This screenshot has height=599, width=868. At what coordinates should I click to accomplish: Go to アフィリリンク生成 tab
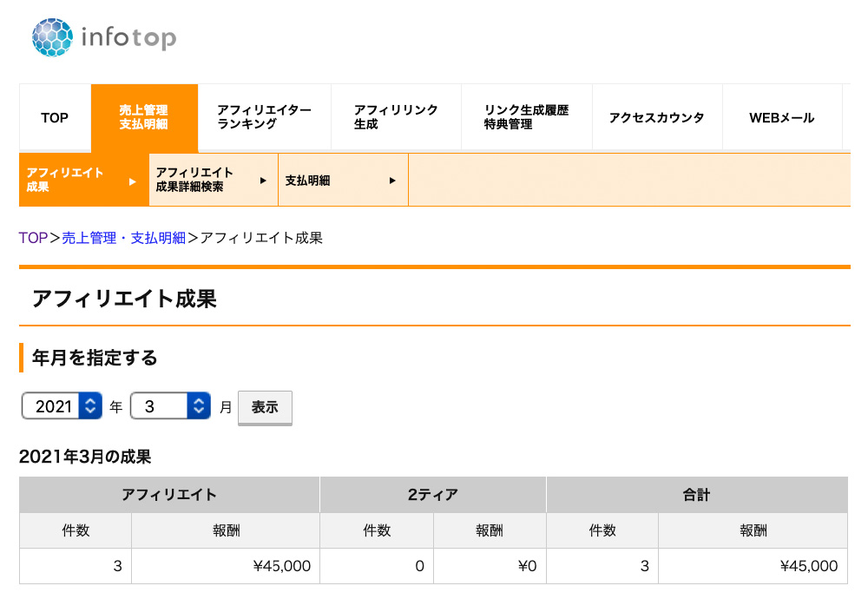[x=396, y=118]
